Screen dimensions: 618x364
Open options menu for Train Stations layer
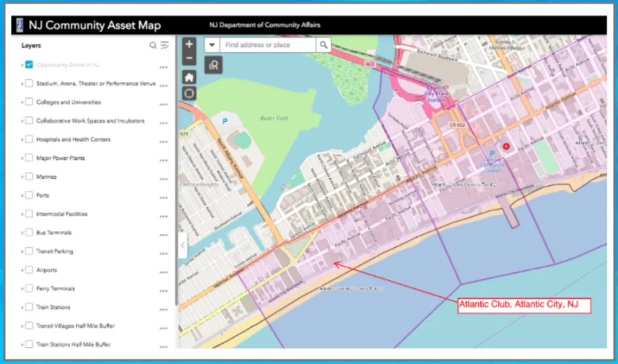(163, 310)
